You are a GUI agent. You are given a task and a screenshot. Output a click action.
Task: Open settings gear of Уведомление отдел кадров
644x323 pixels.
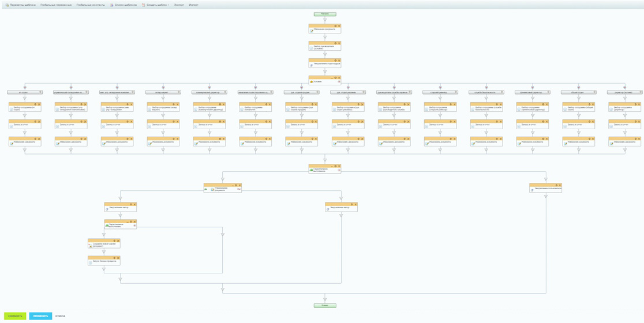(x=335, y=60)
